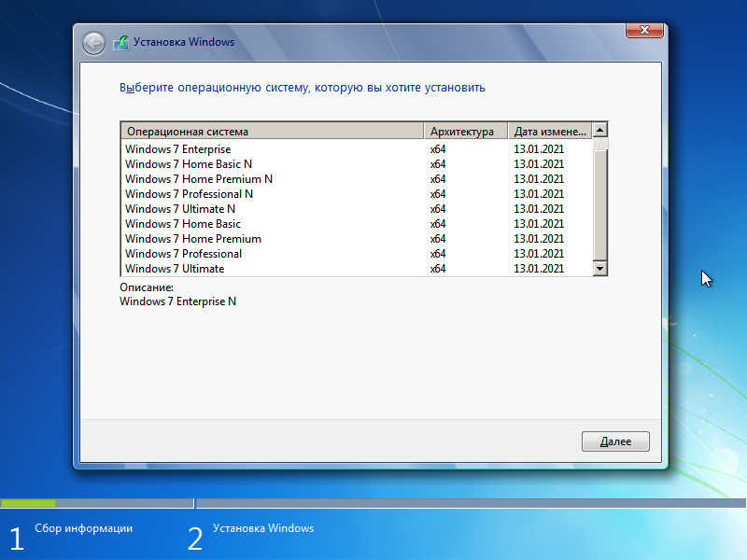Select Windows 7 Enterprise row
This screenshot has width=747, height=560.
point(357,149)
